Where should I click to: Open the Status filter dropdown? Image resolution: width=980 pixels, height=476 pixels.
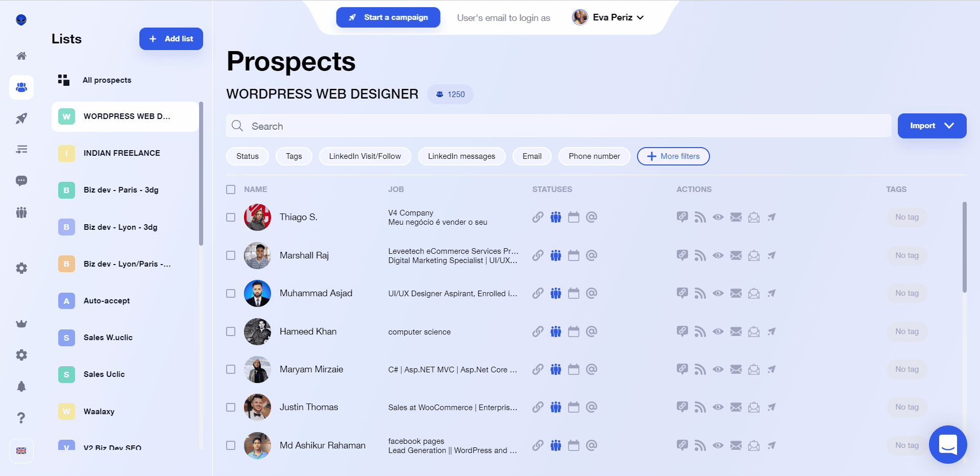248,156
